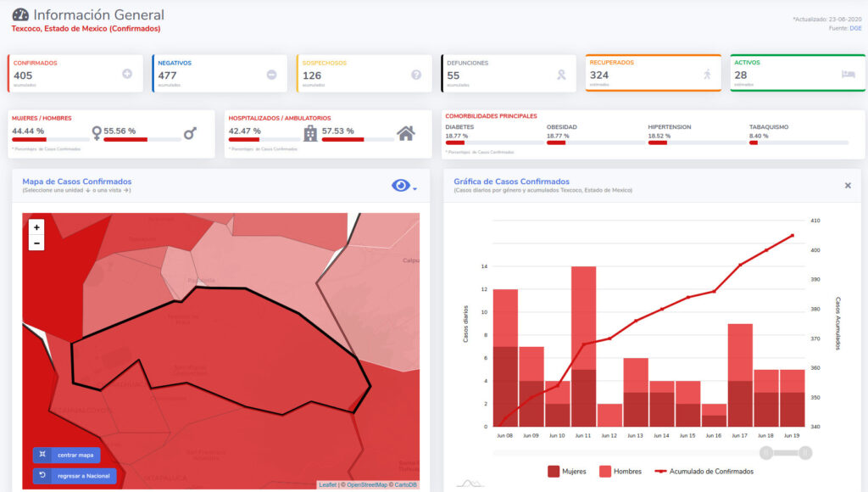Click the house icon for Ambulatorios

406,133
